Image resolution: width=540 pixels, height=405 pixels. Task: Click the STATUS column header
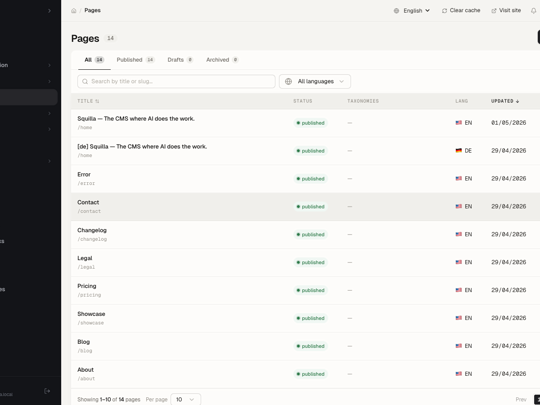click(x=303, y=101)
